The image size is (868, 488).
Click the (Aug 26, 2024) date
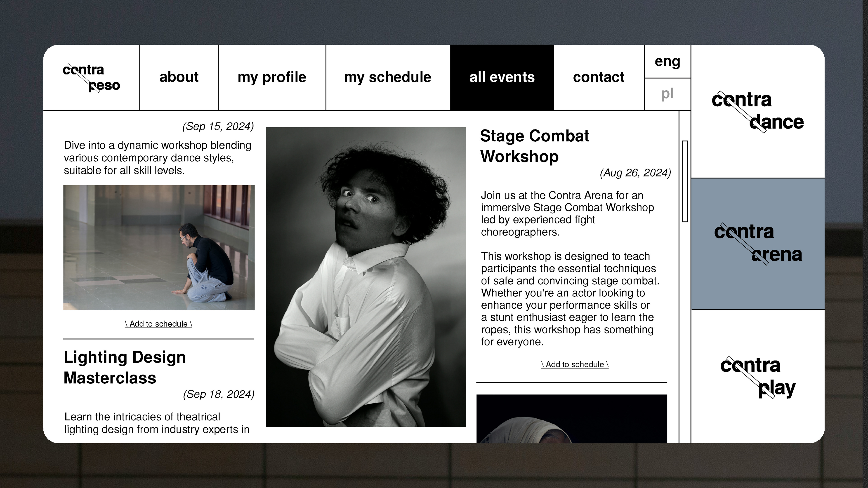(635, 173)
